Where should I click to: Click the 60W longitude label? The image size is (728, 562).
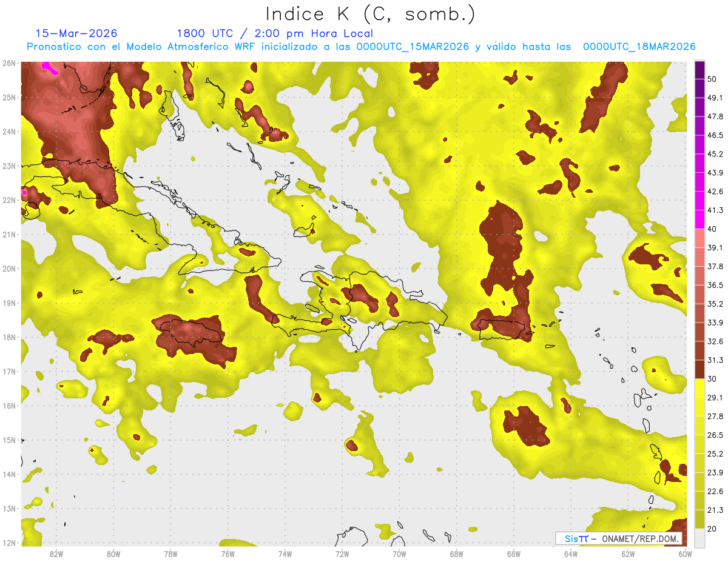685,554
